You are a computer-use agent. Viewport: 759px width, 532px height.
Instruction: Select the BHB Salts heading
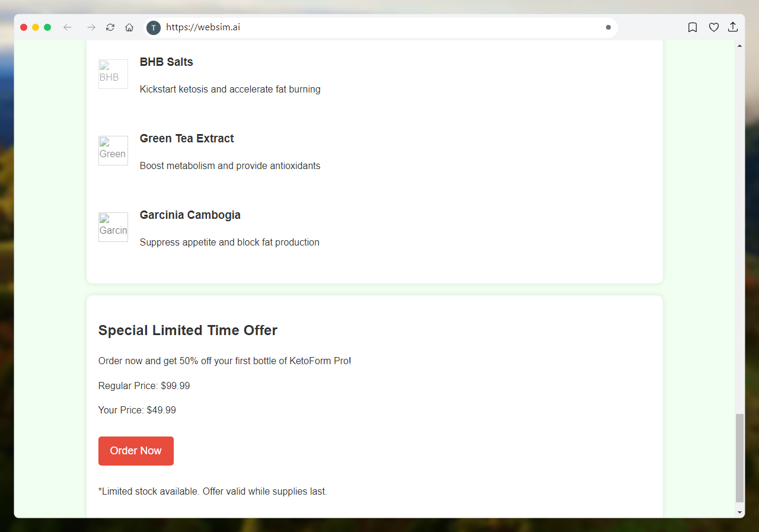coord(167,62)
